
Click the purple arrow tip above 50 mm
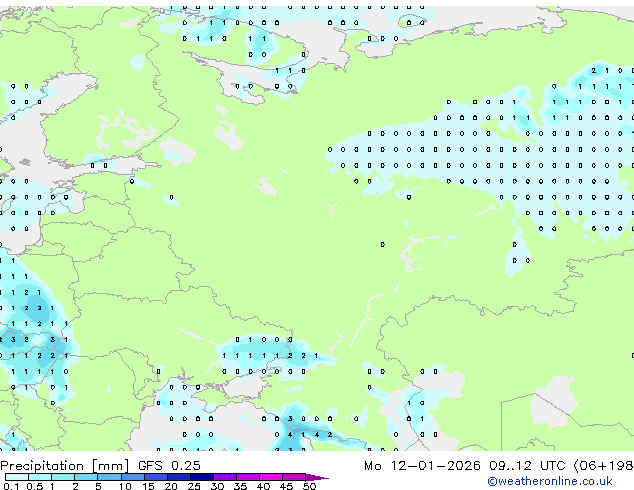pos(317,477)
